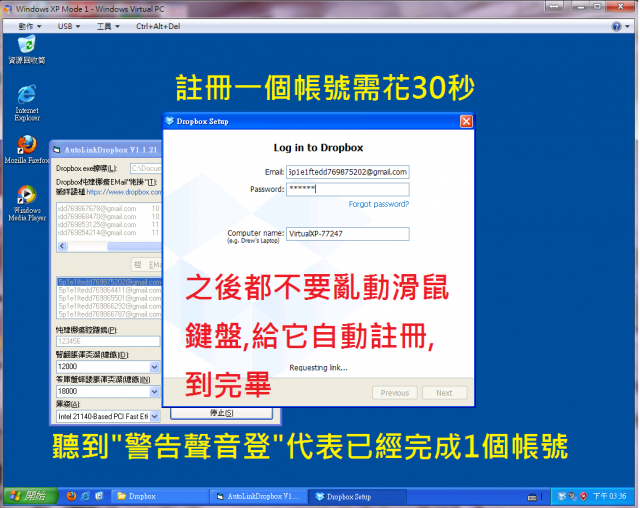Open the 18000 delay dropdown in AutoLinkDropbox
The image size is (640, 508).
(154, 392)
